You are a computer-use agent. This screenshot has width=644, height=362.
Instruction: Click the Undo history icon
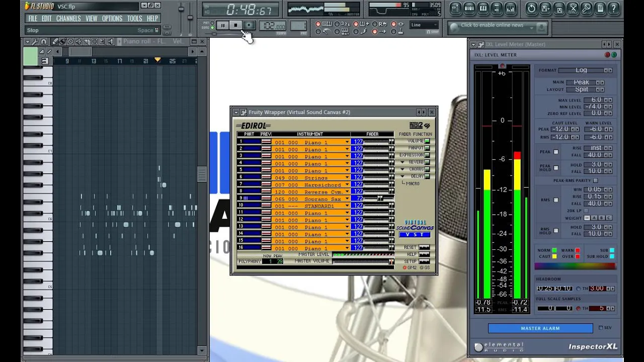[531, 8]
